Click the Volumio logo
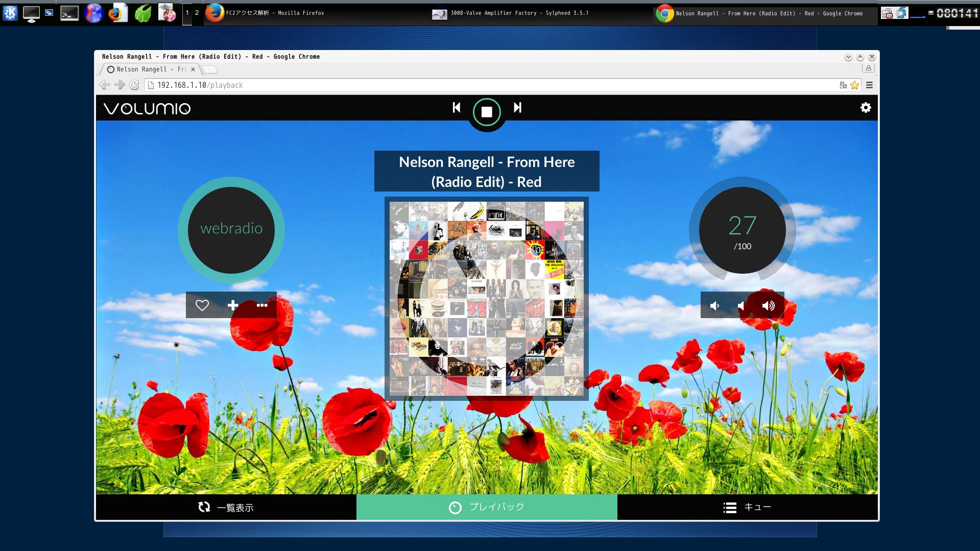 [x=147, y=108]
